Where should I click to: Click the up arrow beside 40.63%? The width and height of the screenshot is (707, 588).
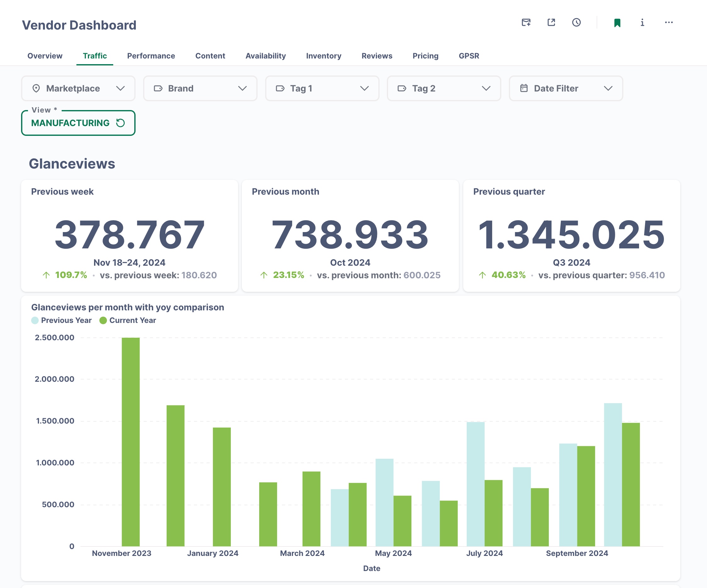point(482,275)
